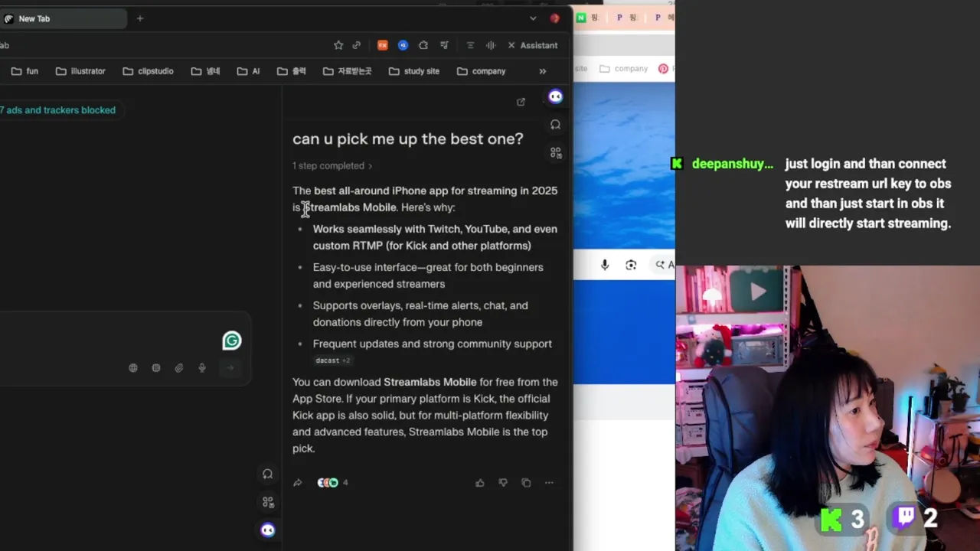This screenshot has width=980, height=551.
Task: Click the microphone voice search icon in background window
Action: (605, 265)
